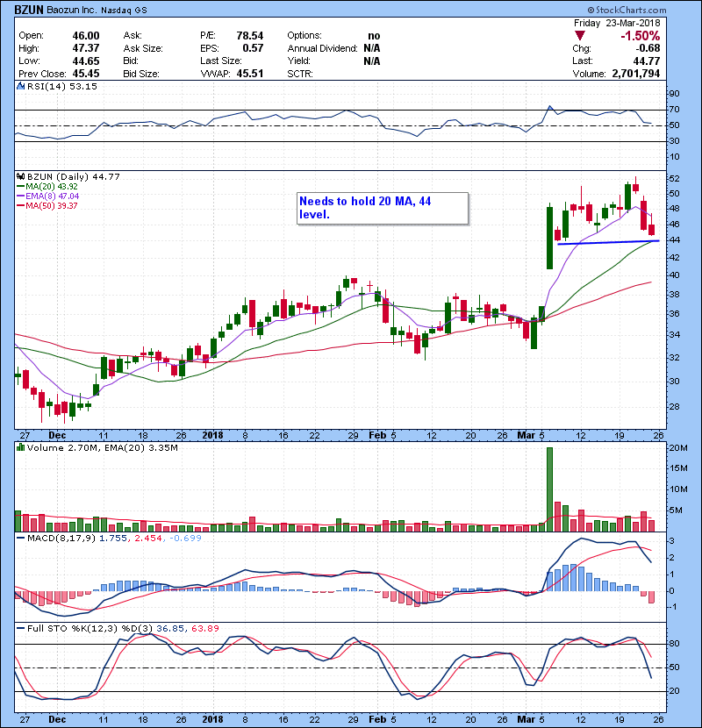
Task: Click the 2018 label on price chart date axis
Action: pos(213,434)
